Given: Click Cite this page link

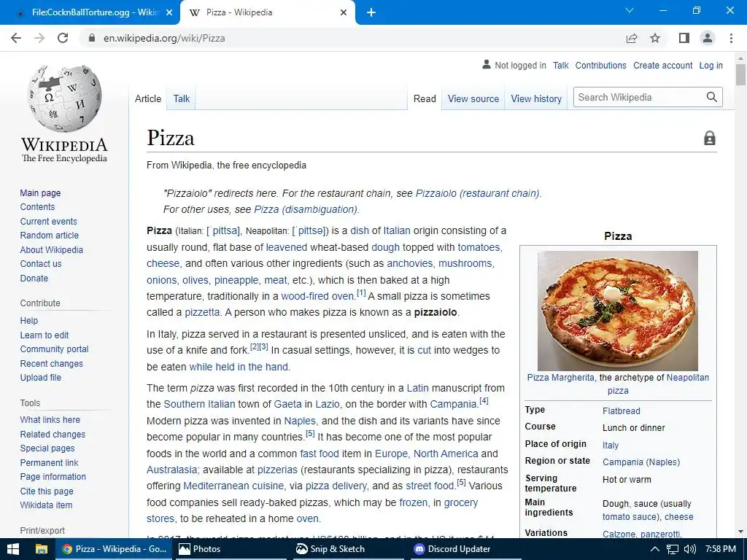Looking at the screenshot, I should click(47, 491).
